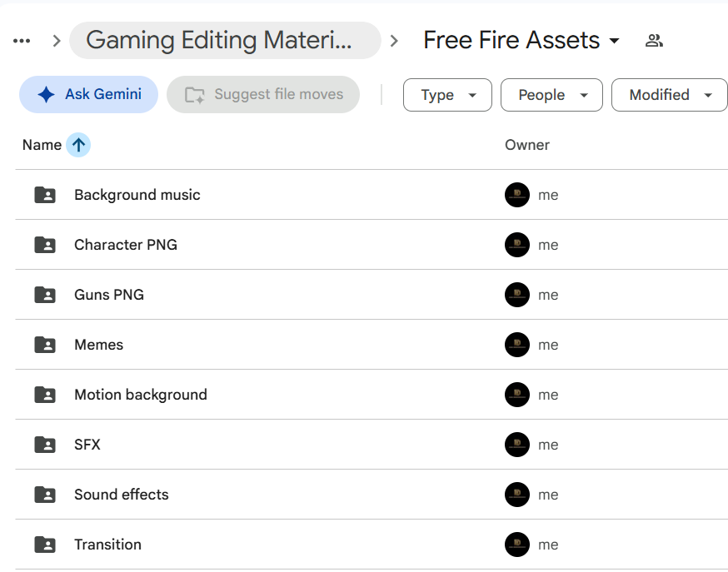Click the Name column header
Viewport: 728px width, 572px height.
point(42,145)
